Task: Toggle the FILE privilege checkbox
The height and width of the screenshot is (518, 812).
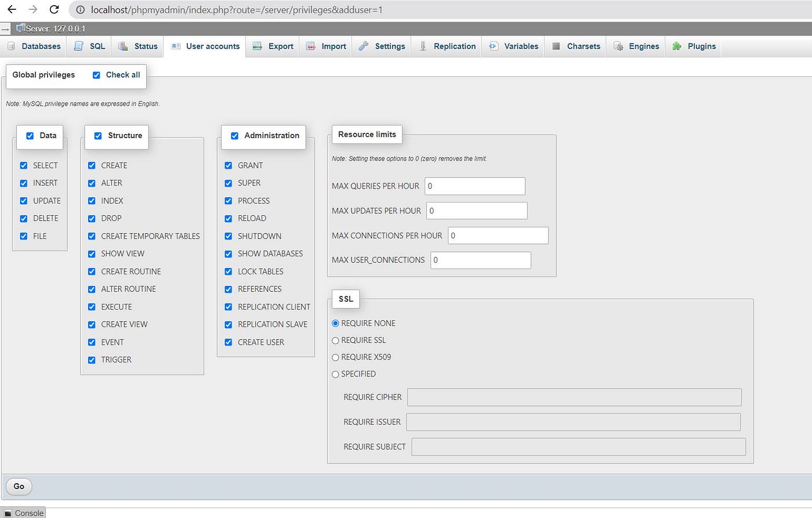Action: pyautogui.click(x=24, y=236)
